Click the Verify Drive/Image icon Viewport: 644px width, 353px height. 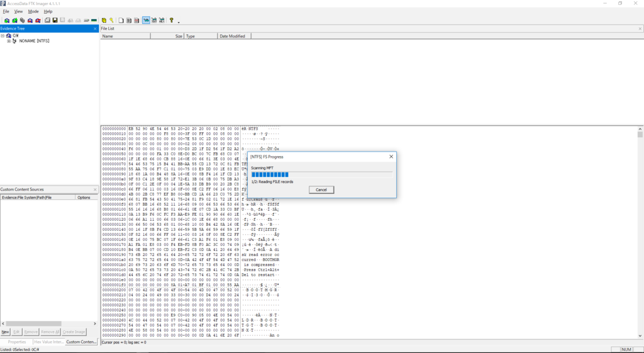(x=86, y=20)
